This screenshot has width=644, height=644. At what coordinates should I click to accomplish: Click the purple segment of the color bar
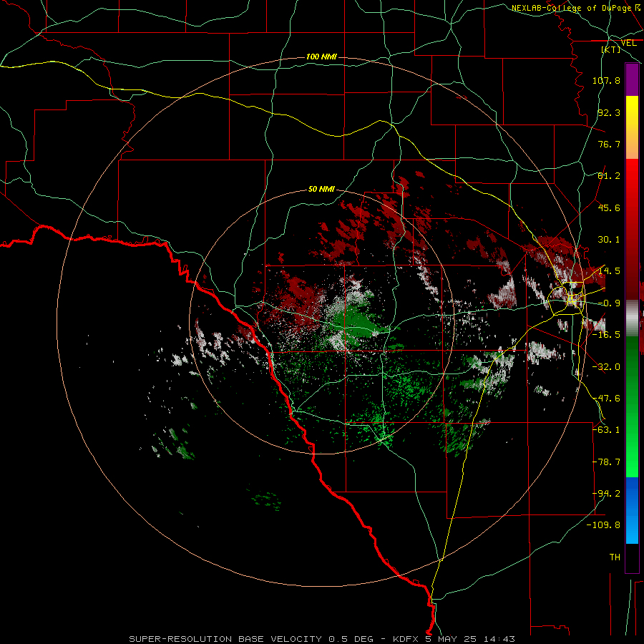pyautogui.click(x=632, y=80)
